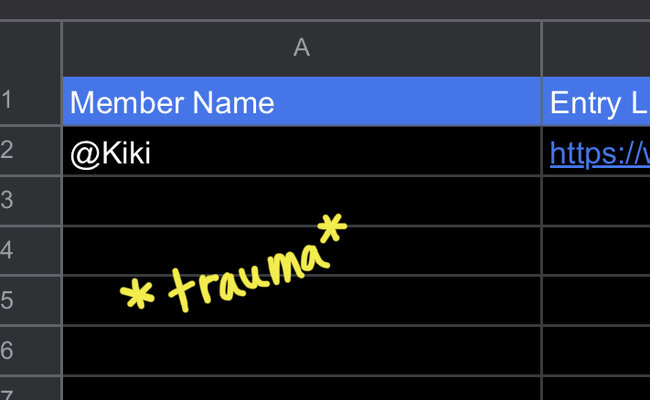
Task: Click empty cell B5
Action: (596, 301)
